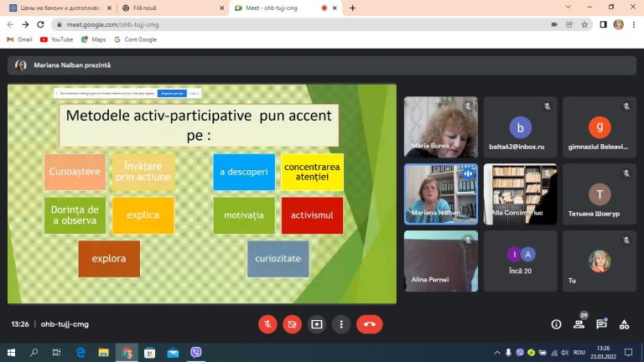This screenshot has height=362, width=644.
Task: Open a new browser tab
Action: [x=352, y=8]
